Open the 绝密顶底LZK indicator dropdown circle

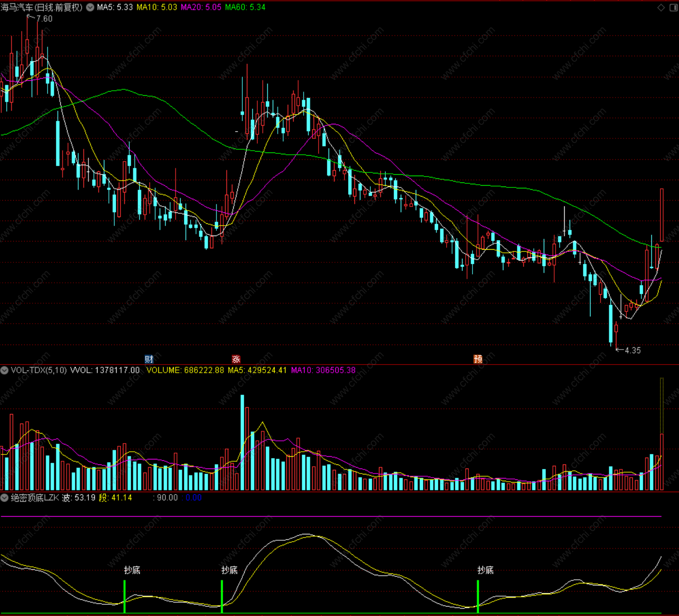point(5,498)
